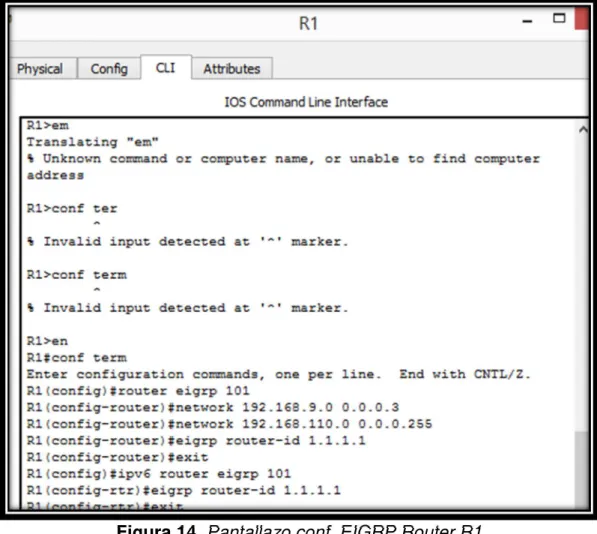This screenshot has height=534, width=597.
Task: Click the CLI scrollbar up arrow
Action: tap(583, 130)
